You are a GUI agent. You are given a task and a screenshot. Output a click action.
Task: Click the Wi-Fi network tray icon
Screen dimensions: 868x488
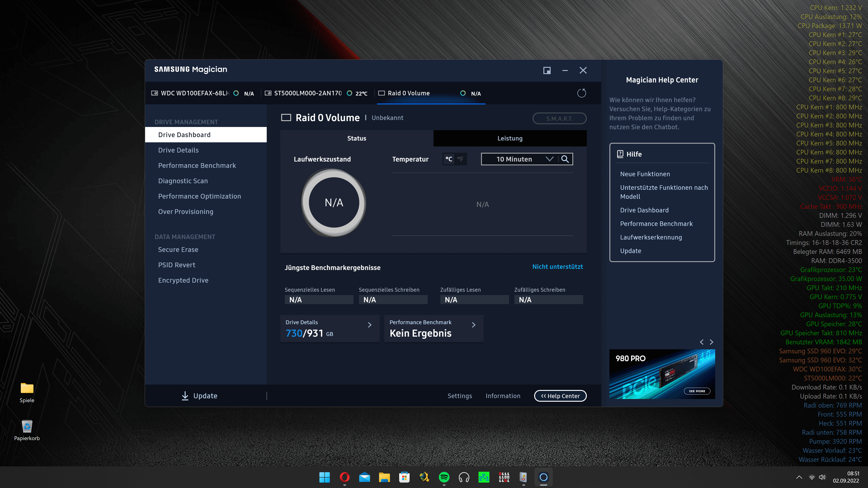click(x=812, y=477)
